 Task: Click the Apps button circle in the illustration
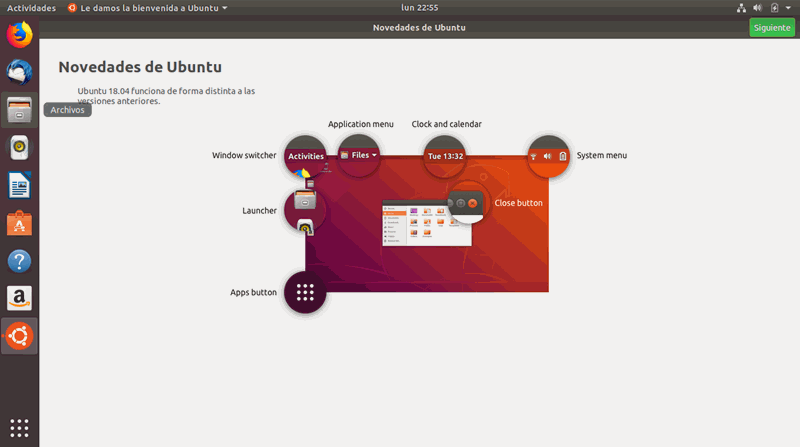(305, 292)
